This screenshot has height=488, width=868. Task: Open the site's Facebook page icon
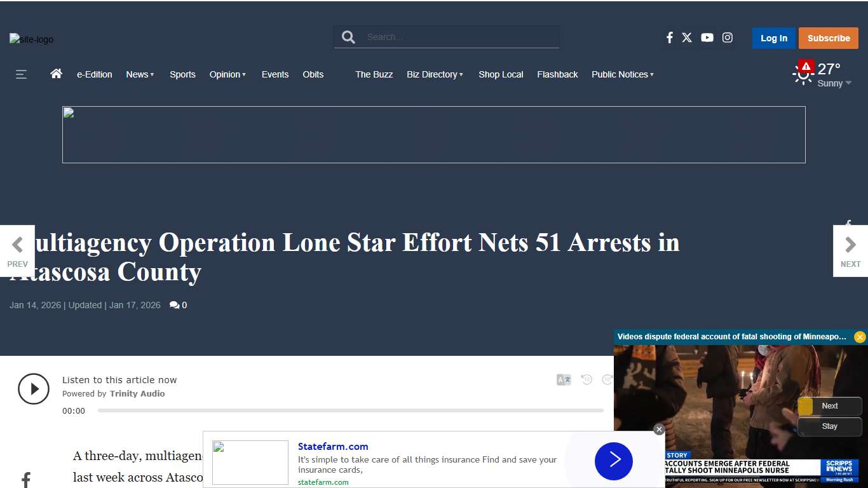click(x=669, y=37)
